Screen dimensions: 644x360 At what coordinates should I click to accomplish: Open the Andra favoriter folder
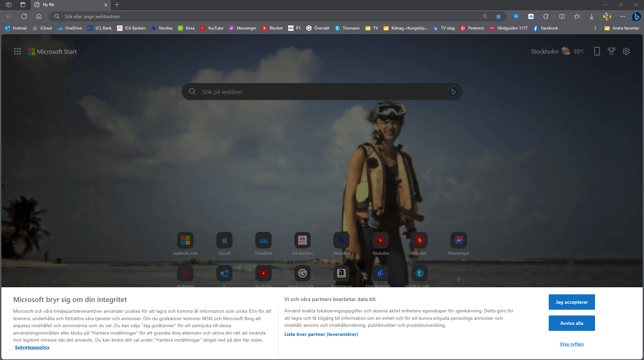pos(622,28)
